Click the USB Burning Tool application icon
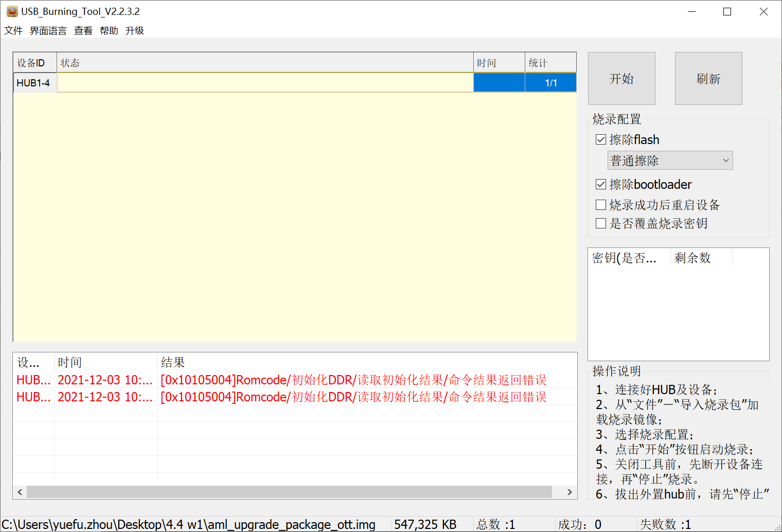This screenshot has width=782, height=532. (x=12, y=11)
